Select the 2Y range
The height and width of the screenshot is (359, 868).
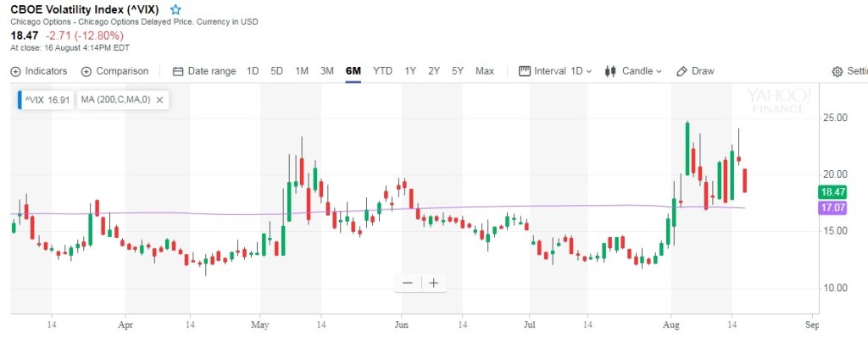(x=434, y=71)
